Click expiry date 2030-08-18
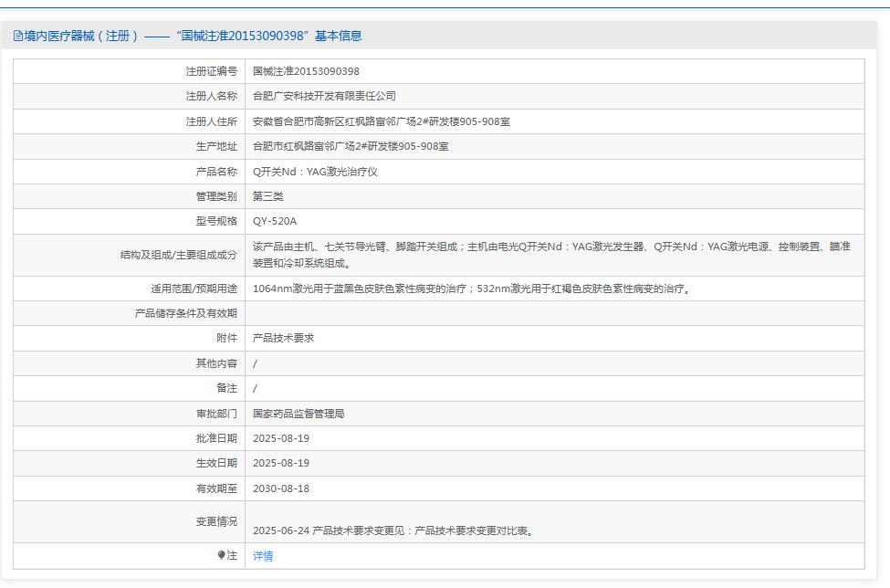The image size is (890, 588). 281,488
